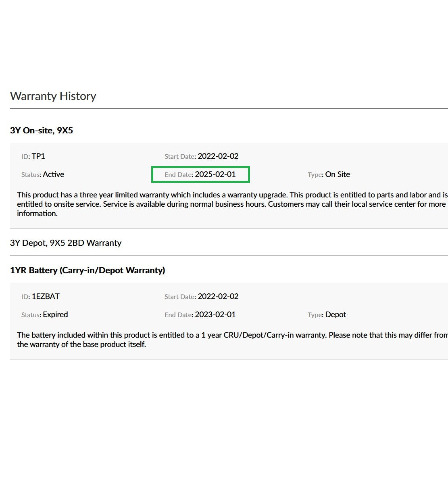
Task: Click the Type label beside Depot
Action: 315,315
